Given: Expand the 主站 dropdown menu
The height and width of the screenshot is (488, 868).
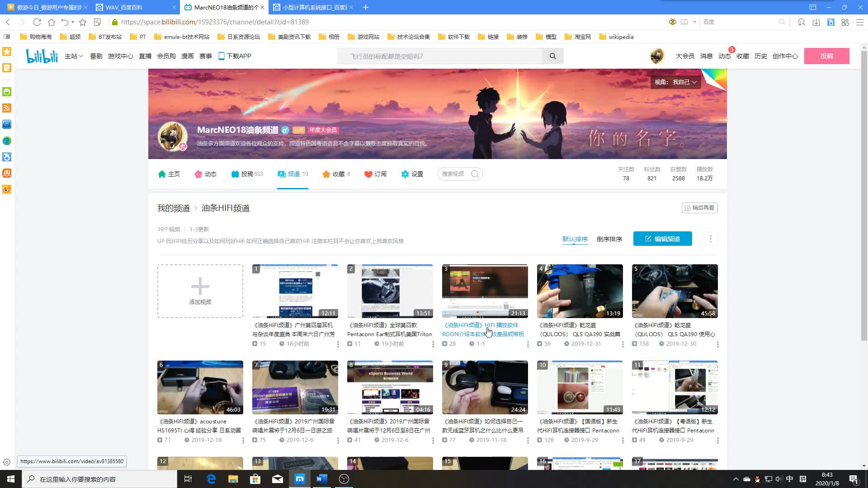Looking at the screenshot, I should click(74, 56).
